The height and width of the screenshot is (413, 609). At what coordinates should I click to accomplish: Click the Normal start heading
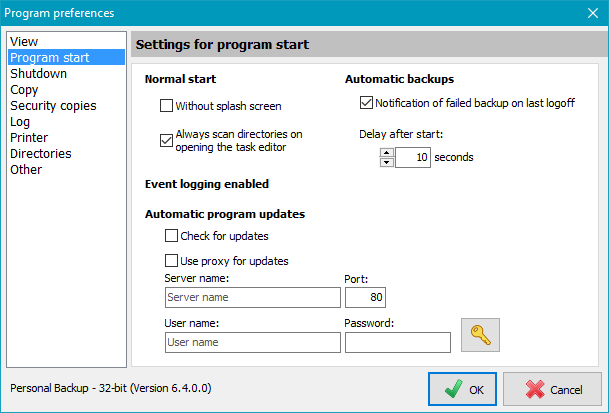180,79
